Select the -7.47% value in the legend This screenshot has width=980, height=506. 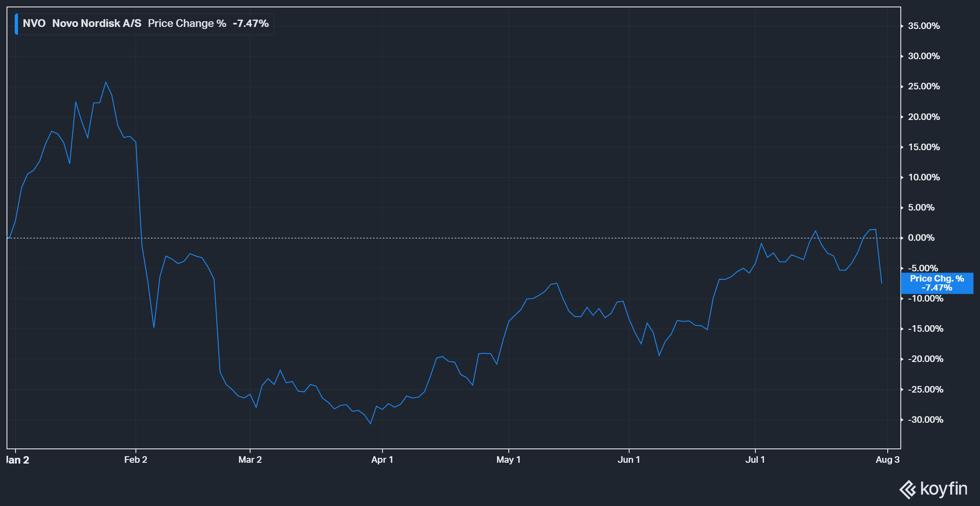[x=251, y=24]
